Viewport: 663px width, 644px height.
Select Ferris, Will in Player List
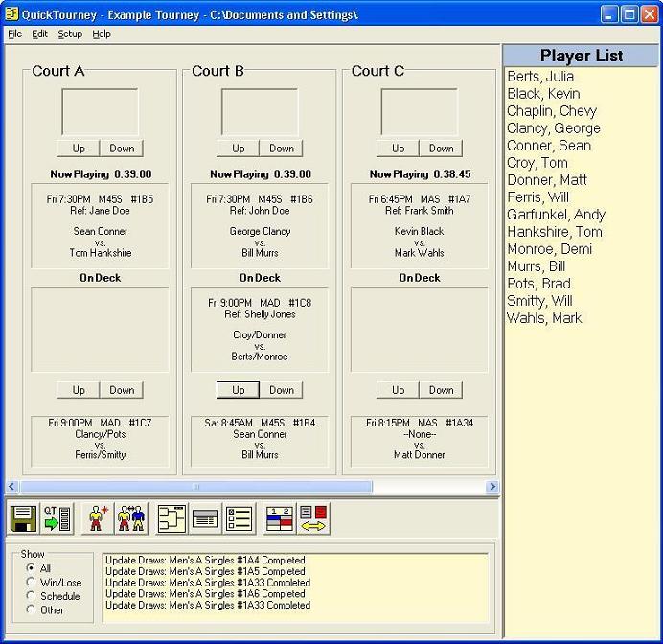pos(537,197)
